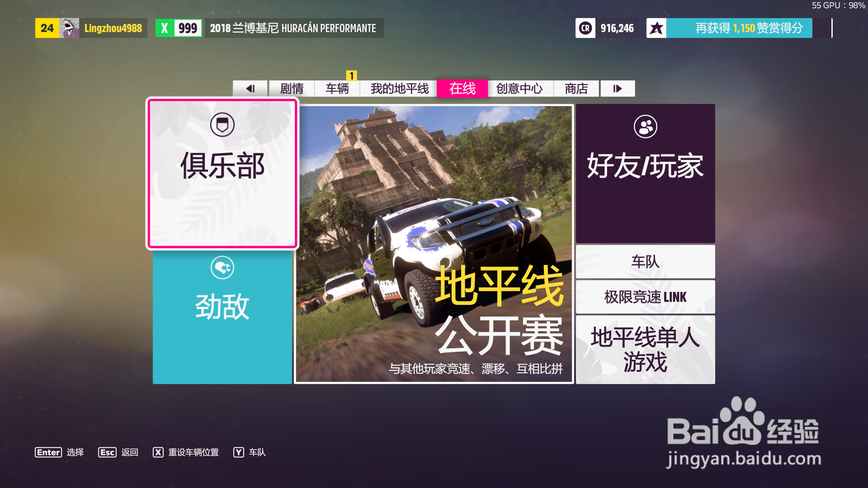Click the notification badge above 车辆
Viewport: 868px width, 488px height.
pos(351,75)
